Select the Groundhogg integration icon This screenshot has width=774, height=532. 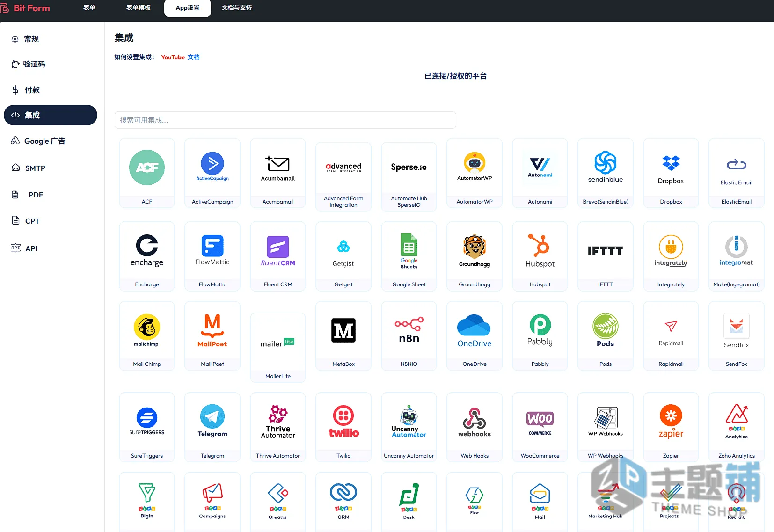[x=475, y=250]
